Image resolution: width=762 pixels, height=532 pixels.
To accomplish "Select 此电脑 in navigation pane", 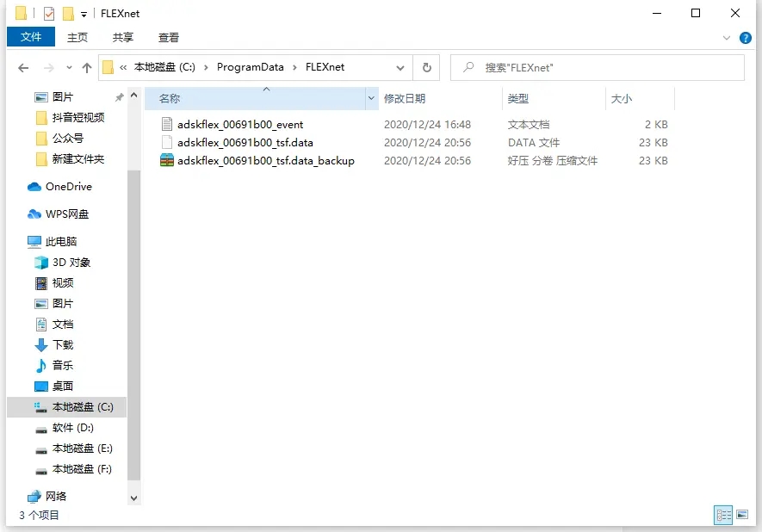I will point(61,241).
